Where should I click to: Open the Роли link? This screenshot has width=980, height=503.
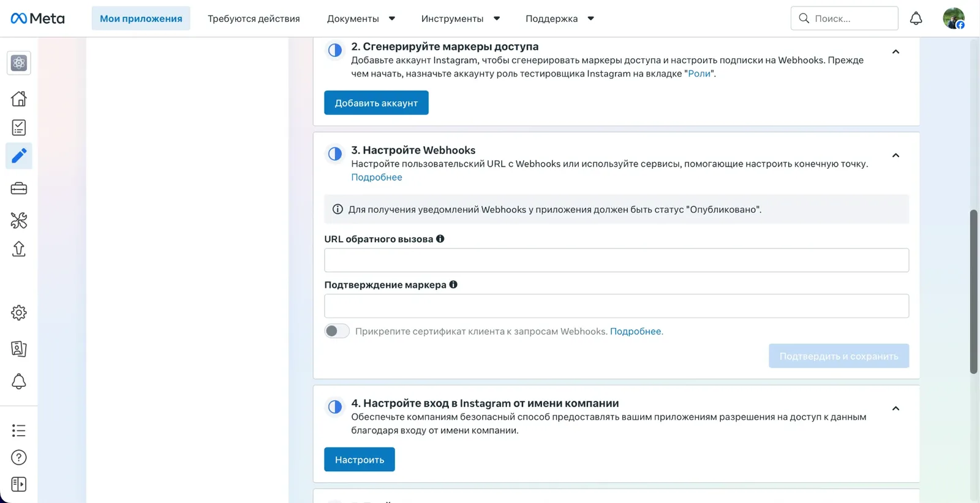point(699,73)
